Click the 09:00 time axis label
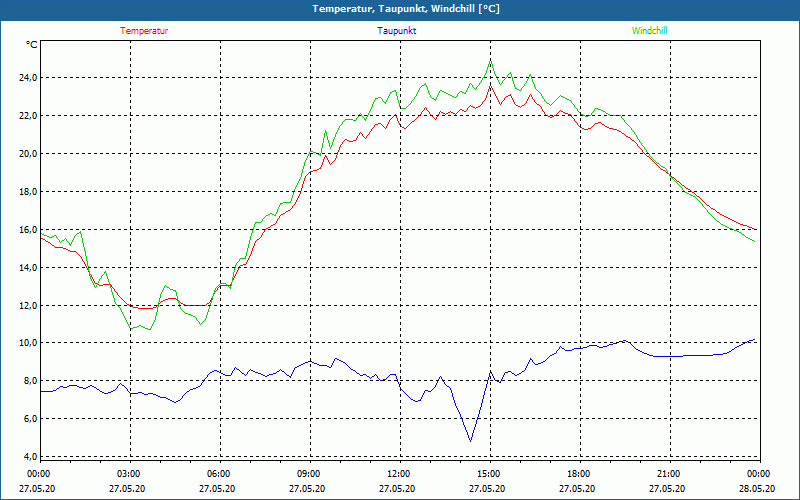 [307, 474]
